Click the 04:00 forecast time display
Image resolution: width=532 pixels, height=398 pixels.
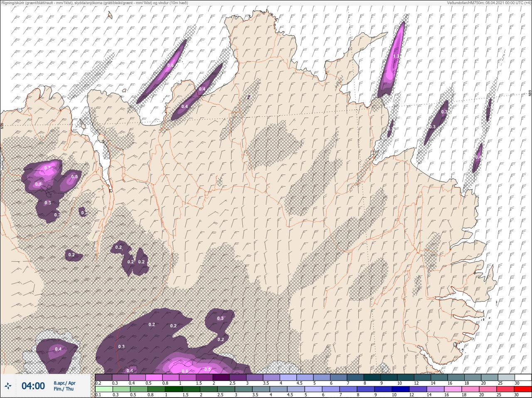click(x=33, y=386)
